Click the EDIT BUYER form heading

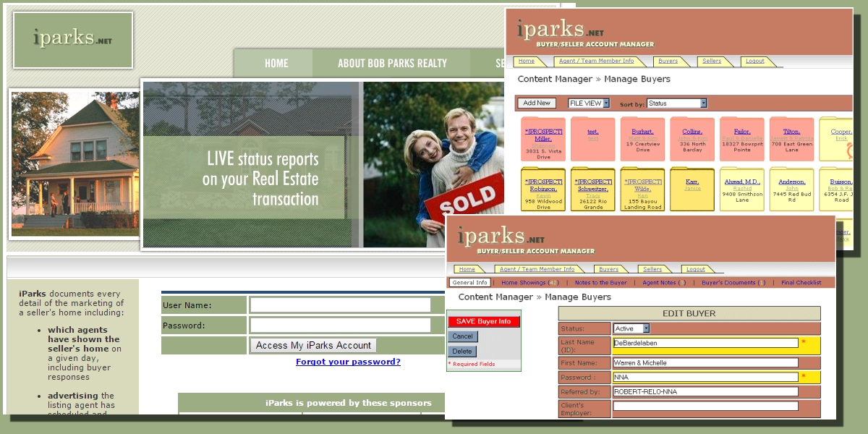tap(689, 313)
